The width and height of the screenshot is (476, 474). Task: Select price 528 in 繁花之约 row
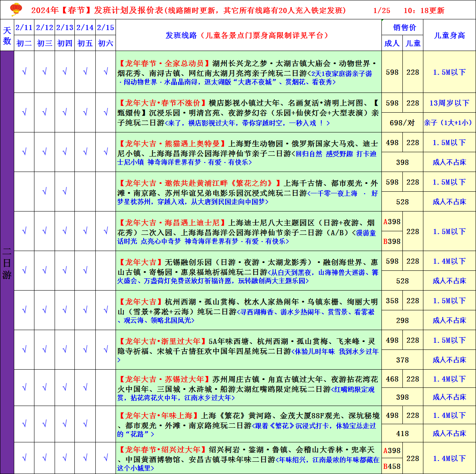(x=402, y=202)
